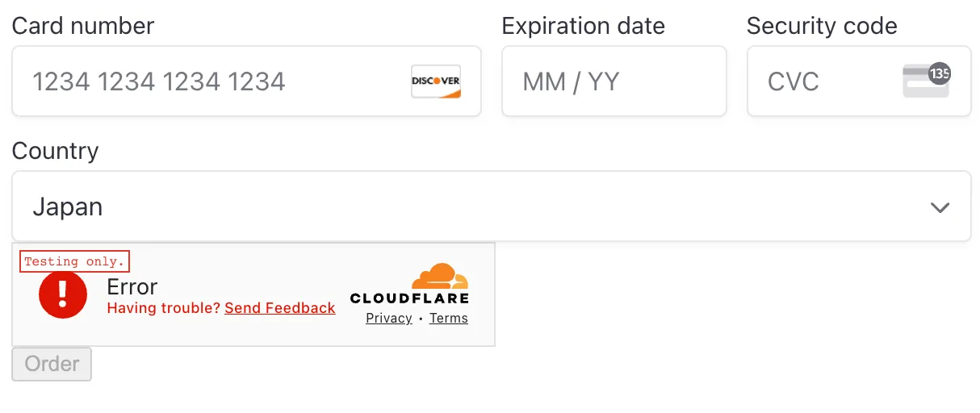Click the "Having trouble?" text
Image resolution: width=980 pixels, height=413 pixels.
tap(164, 308)
